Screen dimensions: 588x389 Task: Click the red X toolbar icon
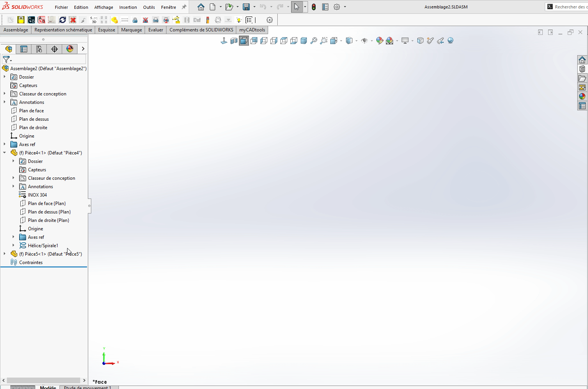(73, 20)
